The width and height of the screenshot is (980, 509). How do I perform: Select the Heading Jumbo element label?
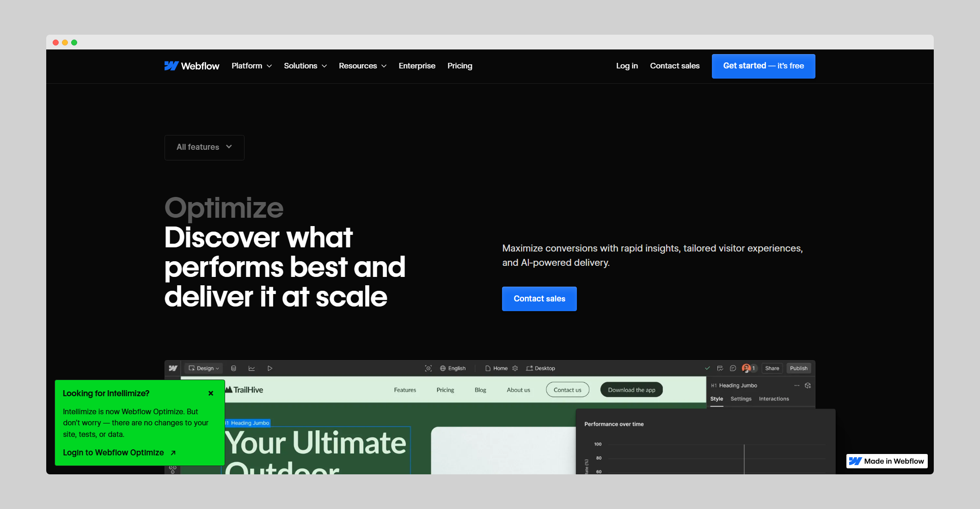pos(248,423)
